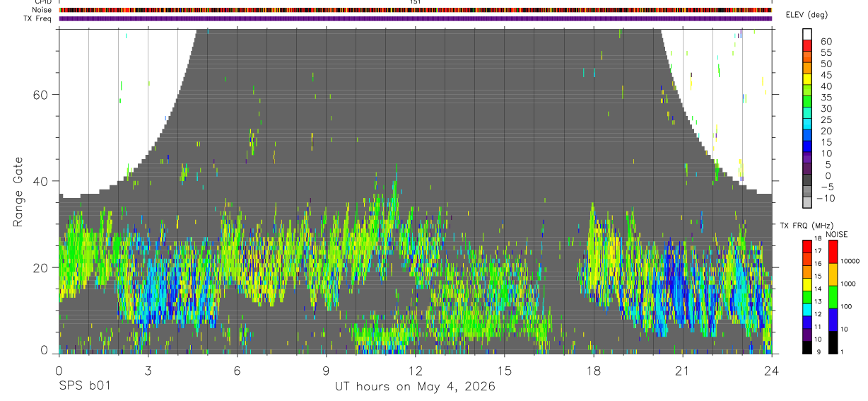Click the 15 tick on UT hours axis
The width and height of the screenshot is (868, 401).
tap(504, 371)
